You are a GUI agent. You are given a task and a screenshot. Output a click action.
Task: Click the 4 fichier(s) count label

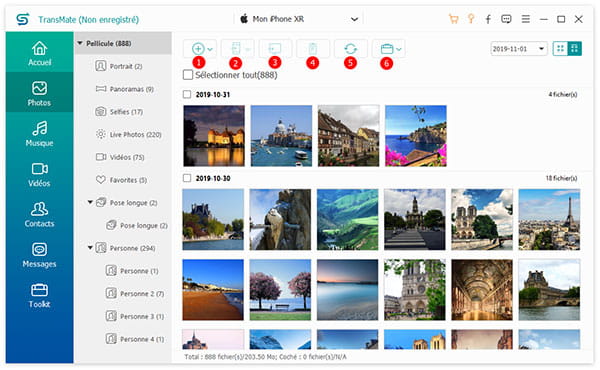click(x=563, y=94)
